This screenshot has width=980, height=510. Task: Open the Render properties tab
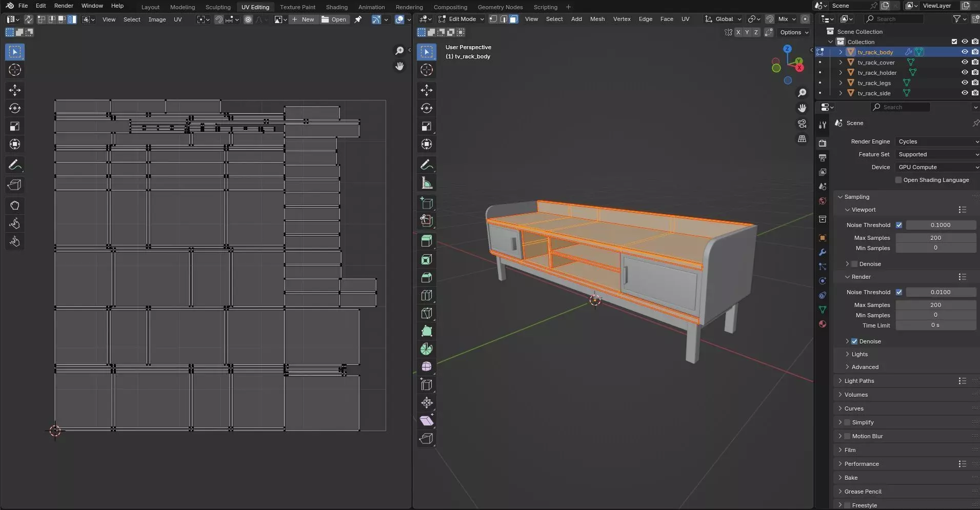823,143
